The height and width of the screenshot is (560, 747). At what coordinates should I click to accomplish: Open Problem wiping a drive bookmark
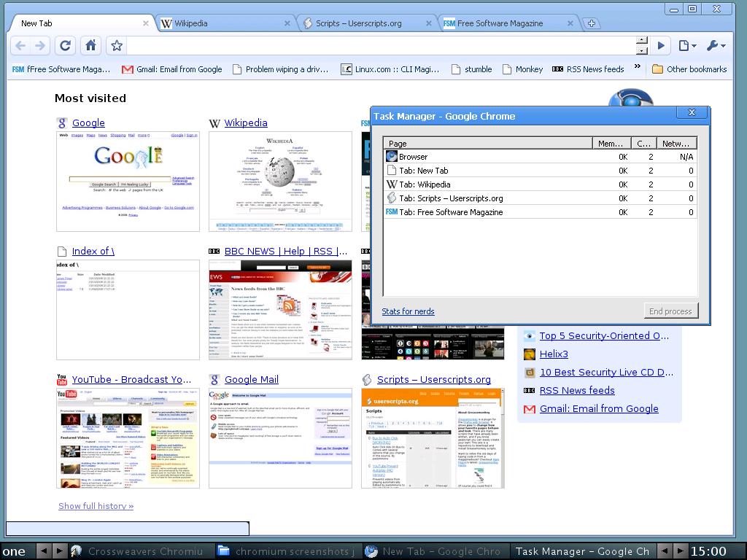tap(281, 69)
